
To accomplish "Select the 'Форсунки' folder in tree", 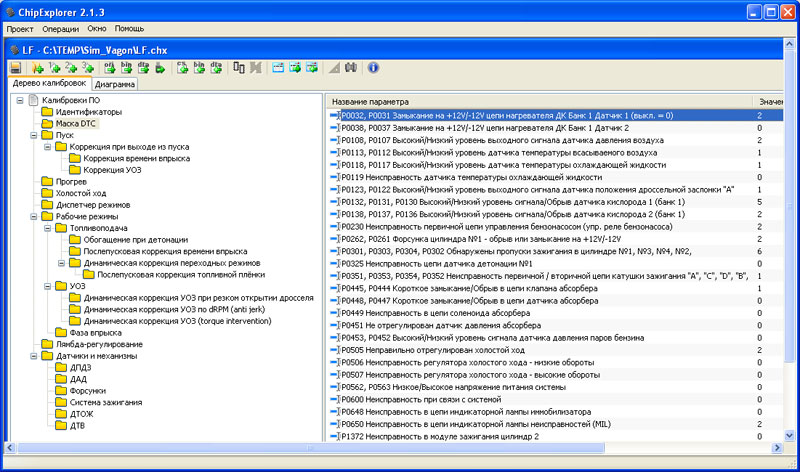I will pos(87,391).
